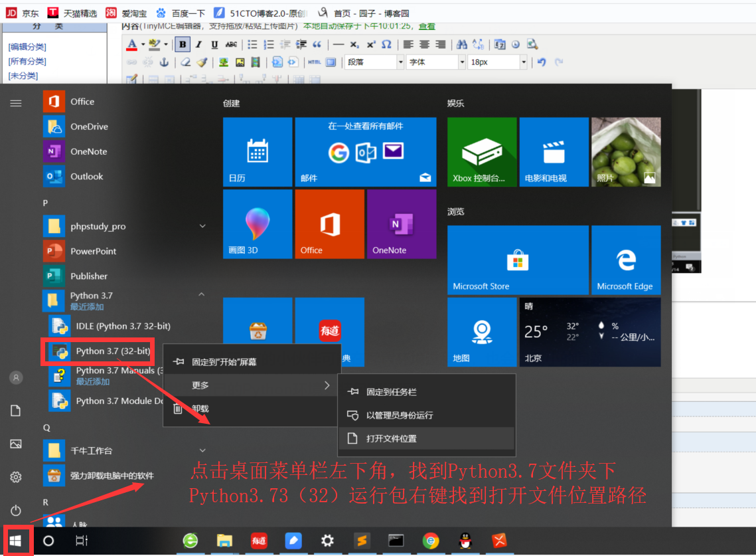The width and height of the screenshot is (756, 556).
Task: Open the [所有分类] link
Action: click(27, 61)
